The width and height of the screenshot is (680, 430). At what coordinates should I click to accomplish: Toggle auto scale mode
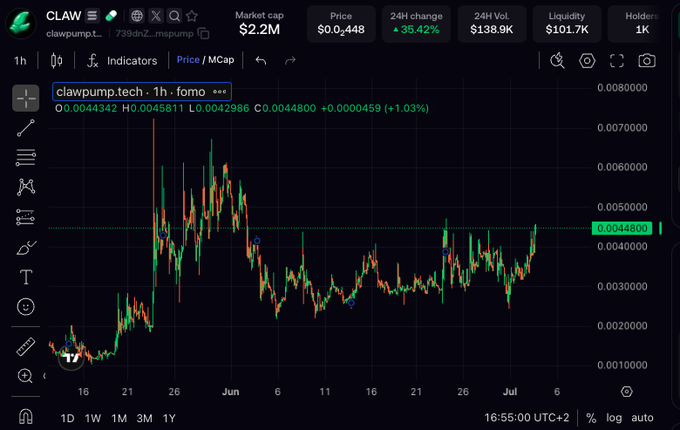tap(642, 418)
